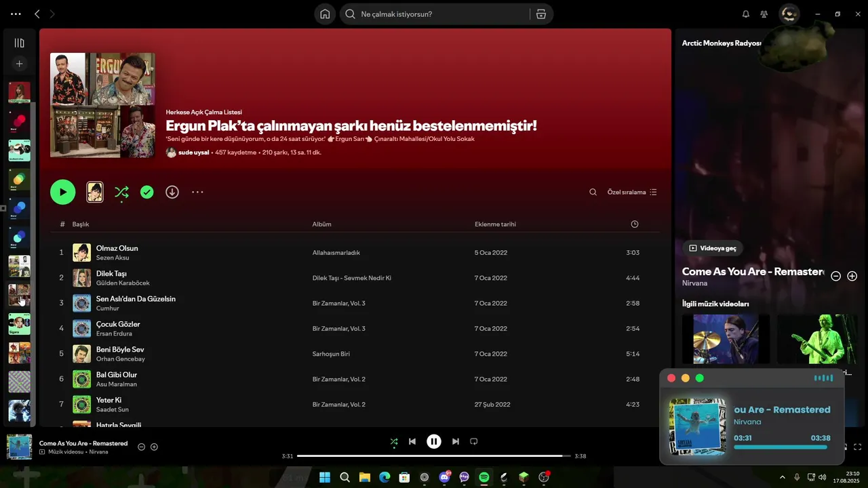
Task: Hide song via minus icon in right panel
Action: coord(836,276)
